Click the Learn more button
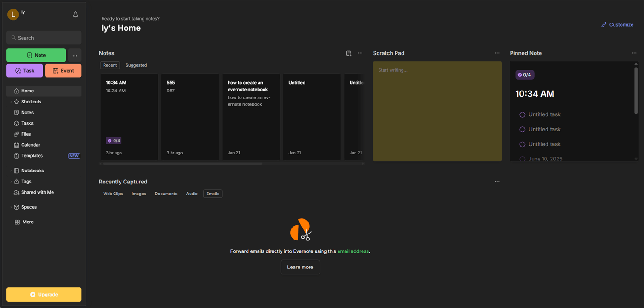The image size is (644, 308). click(x=300, y=267)
